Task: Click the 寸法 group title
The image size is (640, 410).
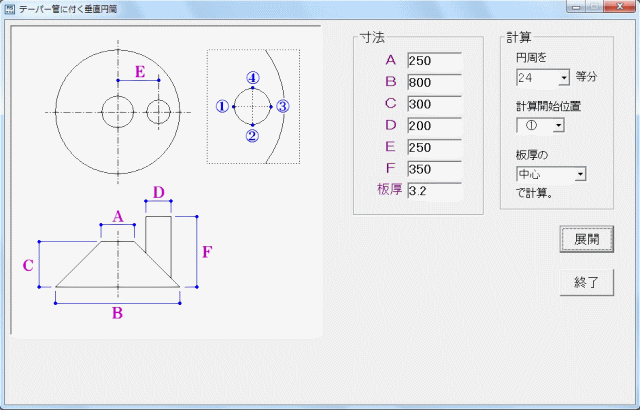Action: point(372,38)
